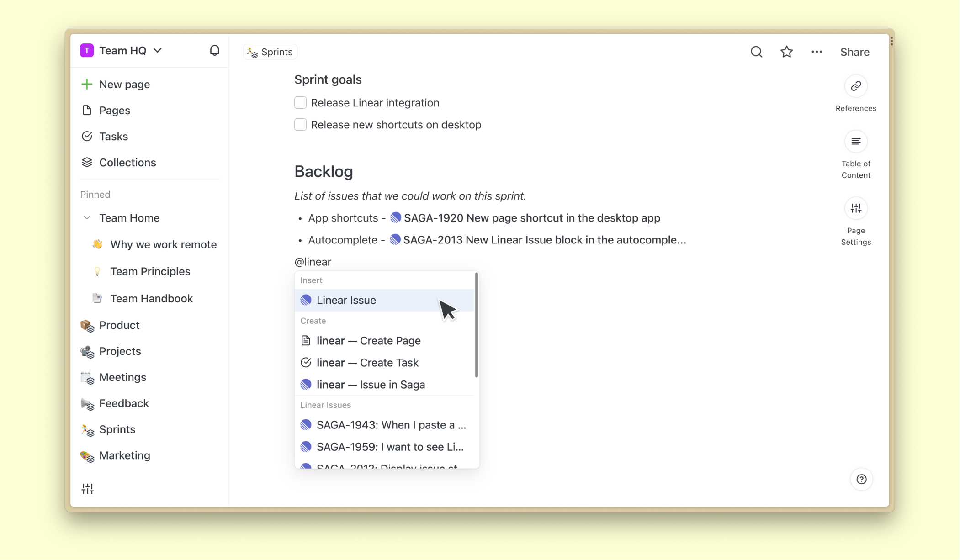Click the autocomplete popup scrollbar

(476, 325)
